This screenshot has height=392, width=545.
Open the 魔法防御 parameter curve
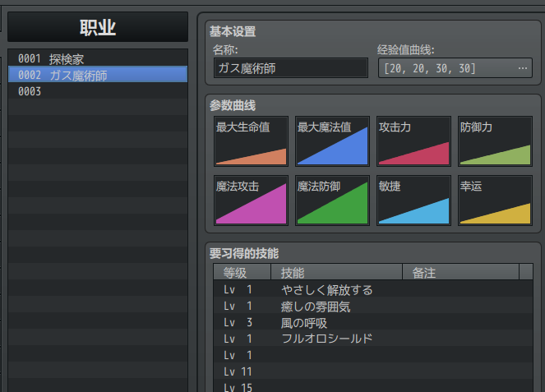(332, 201)
